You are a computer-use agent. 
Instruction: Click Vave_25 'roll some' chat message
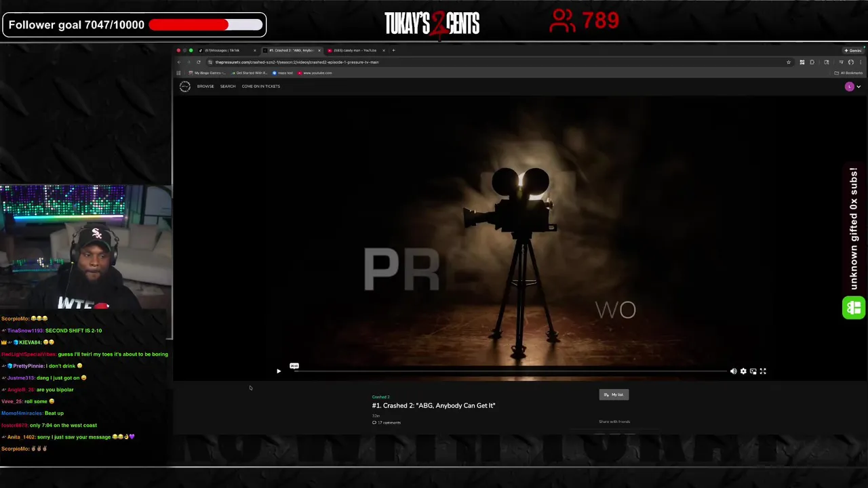point(28,401)
